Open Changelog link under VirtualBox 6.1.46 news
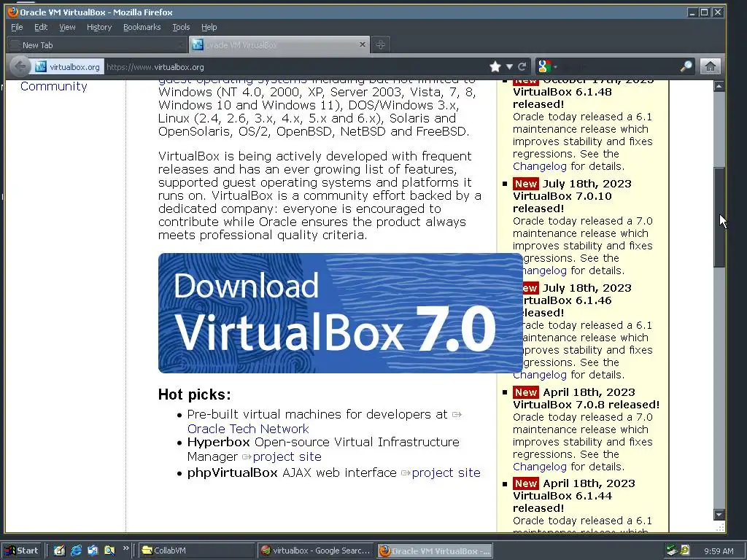Viewport: 747px width, 560px height. click(540, 375)
